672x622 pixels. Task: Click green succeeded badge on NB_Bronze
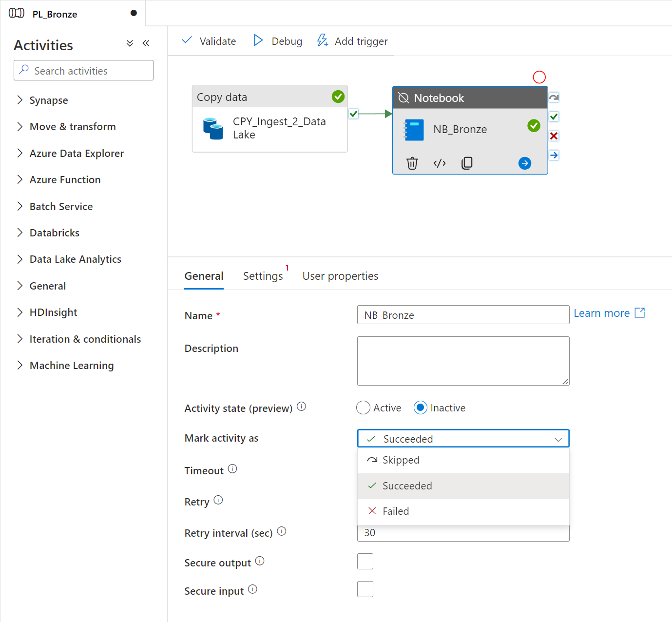[534, 126]
